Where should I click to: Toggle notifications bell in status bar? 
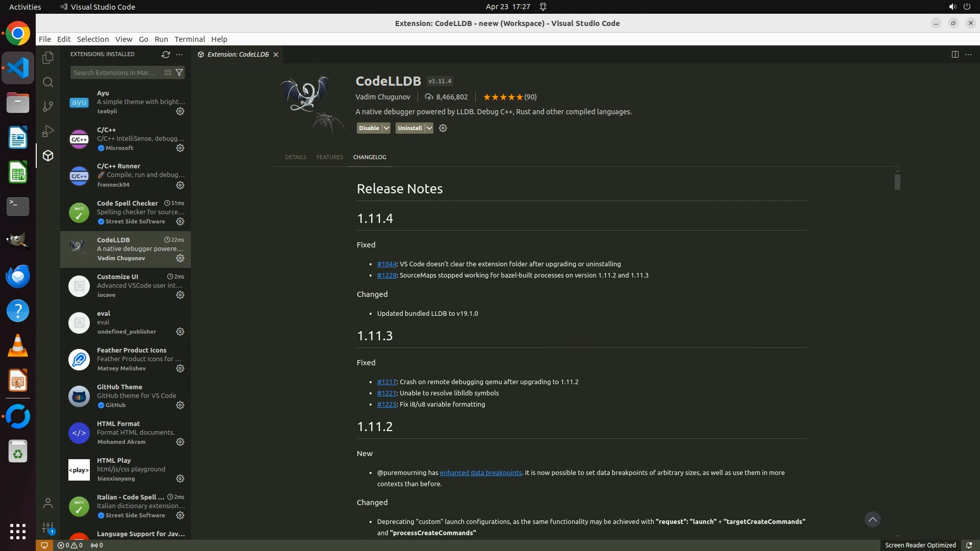[969, 545]
